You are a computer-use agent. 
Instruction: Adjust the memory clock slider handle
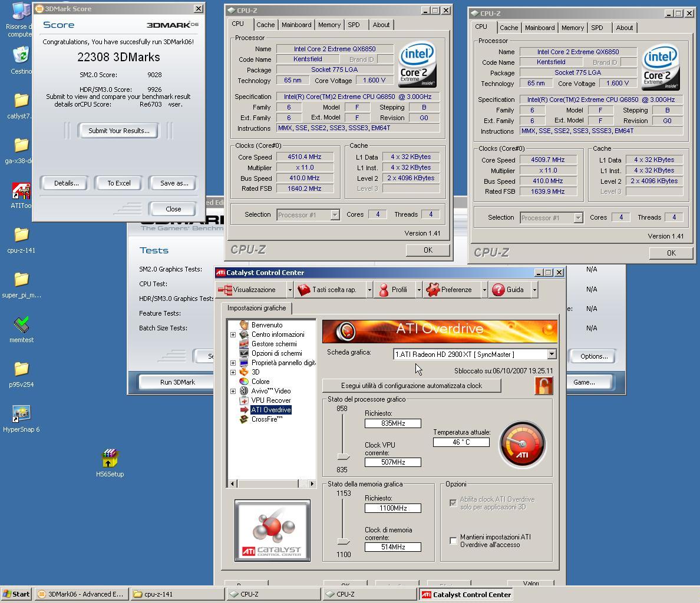(x=344, y=541)
